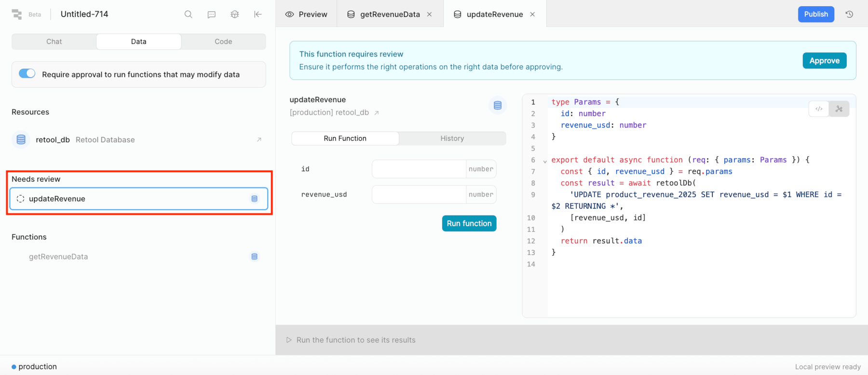This screenshot has height=375, width=868.
Task: Select the Data tab
Action: point(139,41)
